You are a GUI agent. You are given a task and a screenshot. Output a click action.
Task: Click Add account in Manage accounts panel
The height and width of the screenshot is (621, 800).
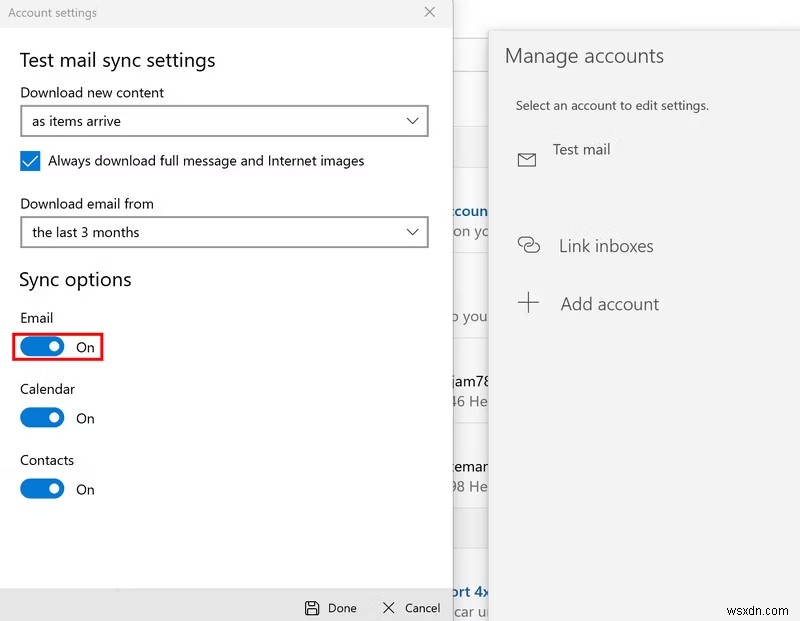[x=609, y=304]
